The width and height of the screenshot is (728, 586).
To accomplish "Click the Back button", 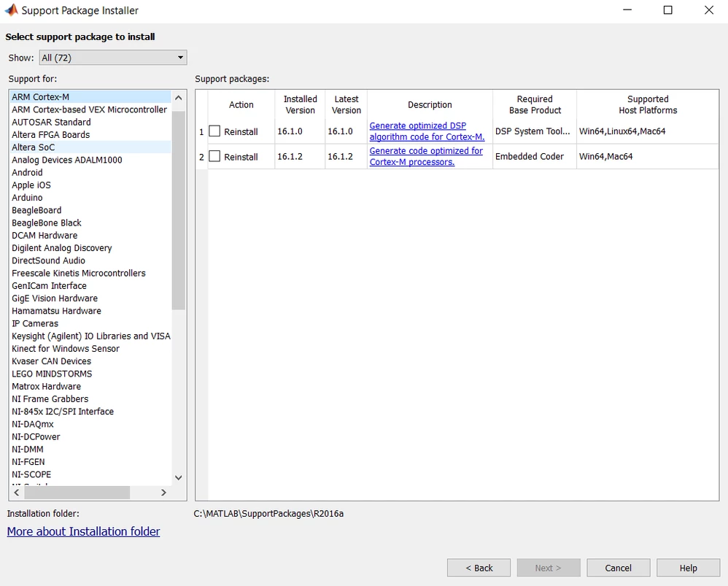I will [x=479, y=568].
